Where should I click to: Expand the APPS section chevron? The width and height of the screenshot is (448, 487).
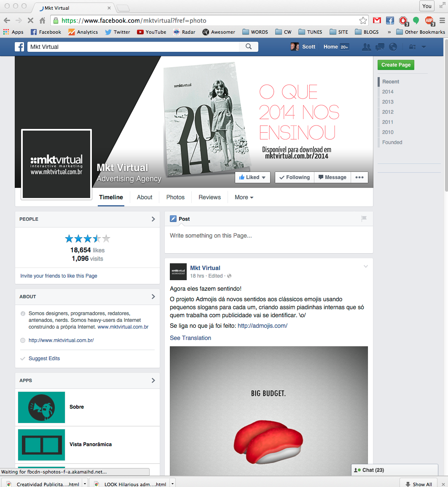click(x=153, y=380)
